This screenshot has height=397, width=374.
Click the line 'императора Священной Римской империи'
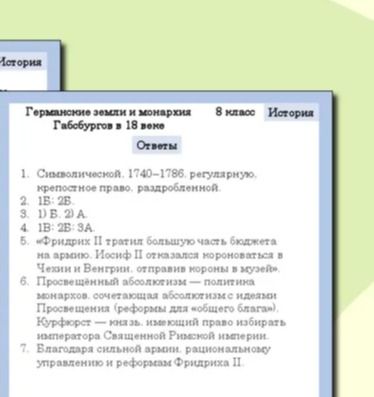(x=153, y=336)
